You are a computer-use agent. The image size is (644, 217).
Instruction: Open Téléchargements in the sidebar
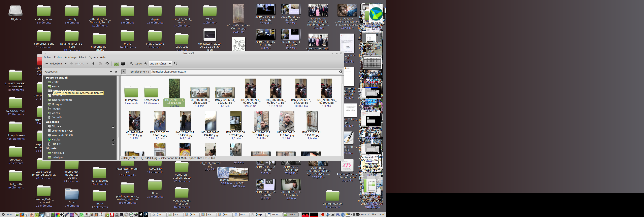pos(62,100)
